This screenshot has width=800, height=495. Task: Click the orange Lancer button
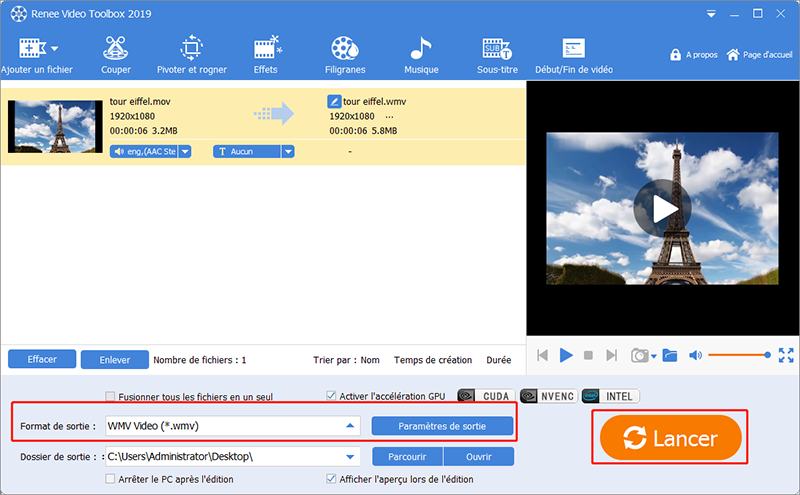[670, 438]
